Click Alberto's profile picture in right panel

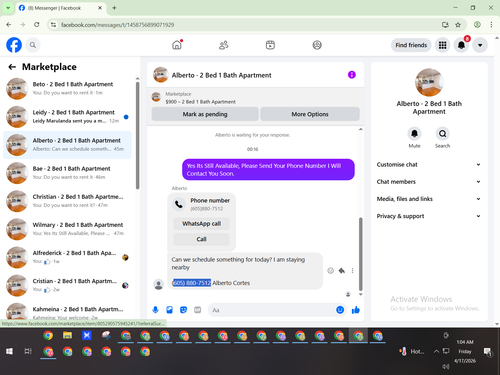tap(429, 82)
